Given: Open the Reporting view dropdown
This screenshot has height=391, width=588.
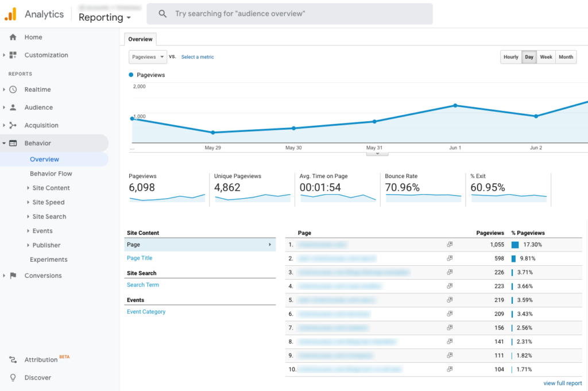Looking at the screenshot, I should tap(105, 17).
